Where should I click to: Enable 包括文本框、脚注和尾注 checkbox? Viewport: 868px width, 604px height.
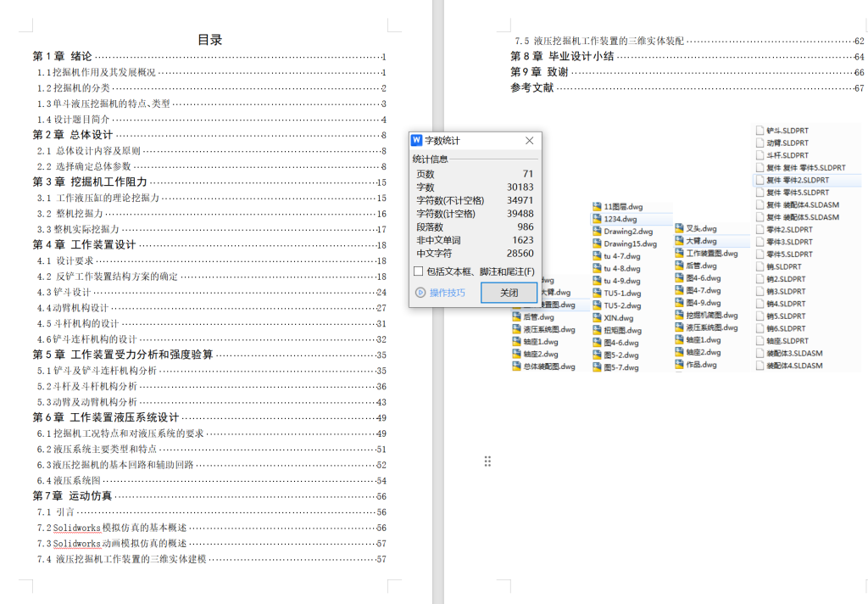click(418, 271)
